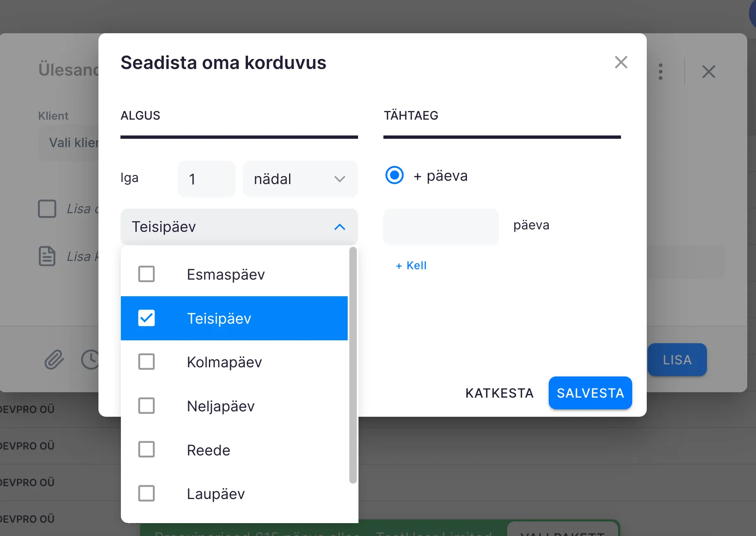Screen dimensions: 756x536
Task: Click the + Kell link
Action: [x=411, y=266]
